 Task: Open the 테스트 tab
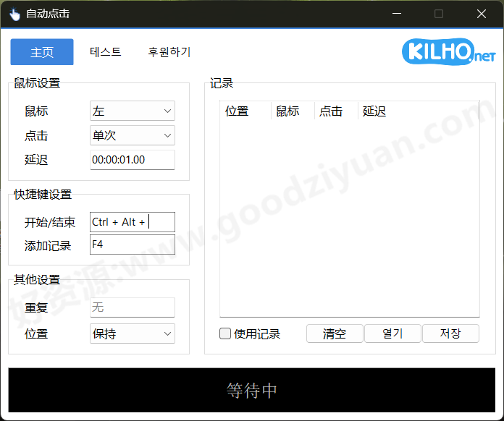click(106, 51)
